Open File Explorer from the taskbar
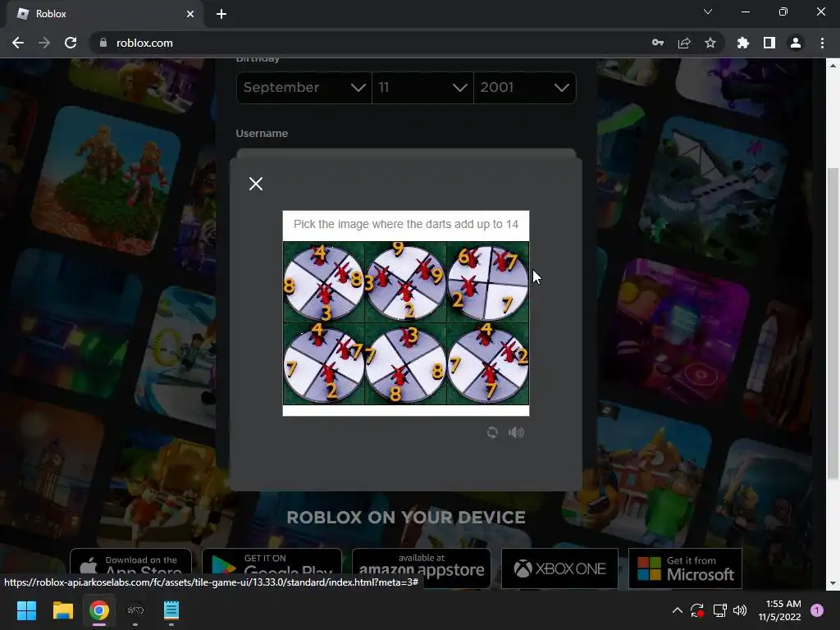The width and height of the screenshot is (840, 630). click(62, 610)
